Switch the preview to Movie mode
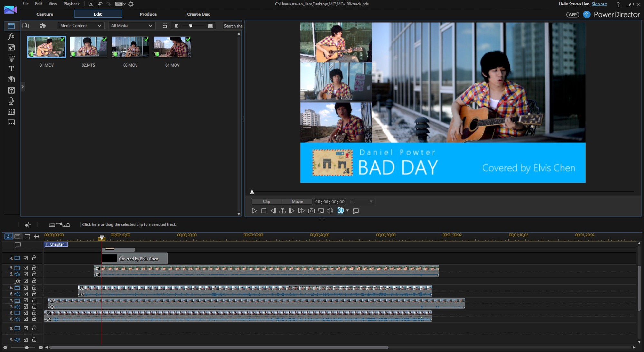Viewport: 644px width, 352px height. [x=297, y=201]
